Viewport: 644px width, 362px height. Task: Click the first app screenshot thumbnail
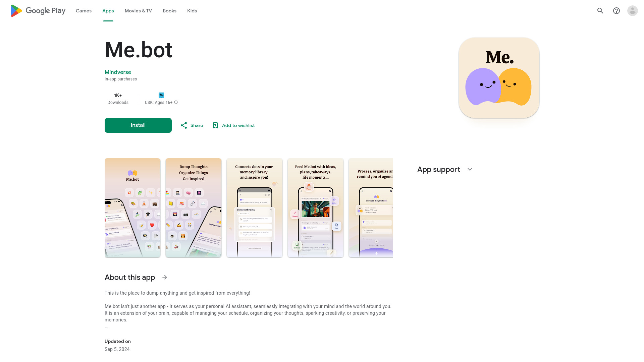[x=132, y=208]
